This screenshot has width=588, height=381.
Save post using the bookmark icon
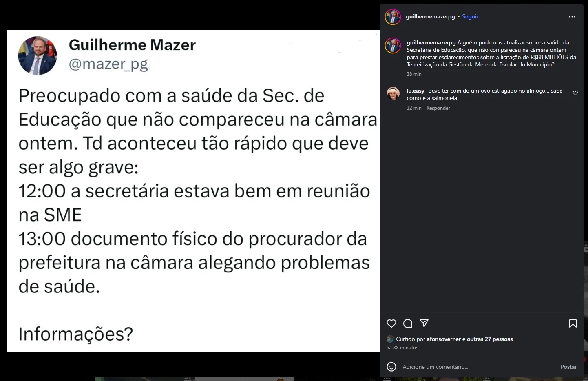click(573, 323)
